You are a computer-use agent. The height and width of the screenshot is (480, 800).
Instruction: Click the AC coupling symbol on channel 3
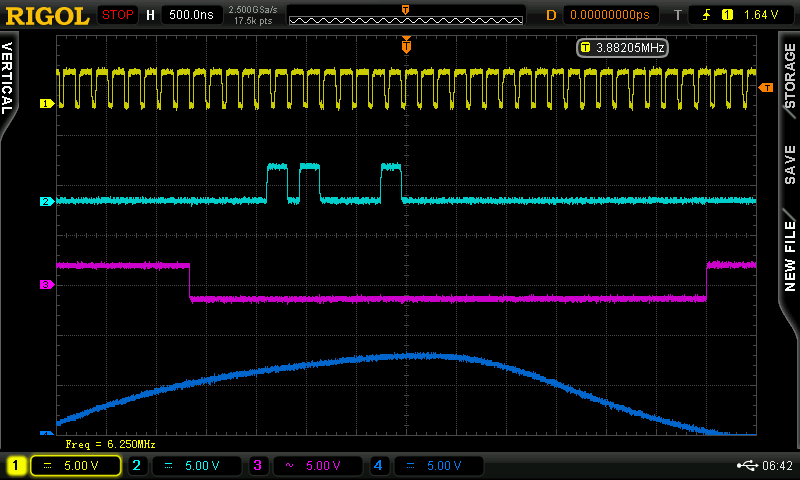pos(289,465)
